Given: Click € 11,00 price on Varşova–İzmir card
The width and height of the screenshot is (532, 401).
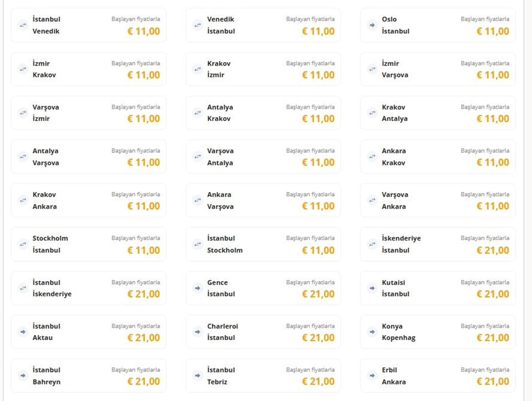Looking at the screenshot, I should (x=144, y=119).
